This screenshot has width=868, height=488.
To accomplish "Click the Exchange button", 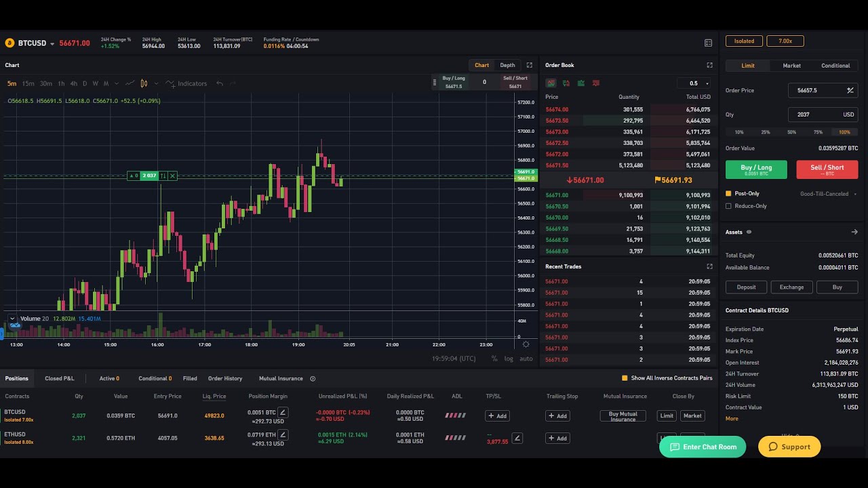I will tap(791, 287).
